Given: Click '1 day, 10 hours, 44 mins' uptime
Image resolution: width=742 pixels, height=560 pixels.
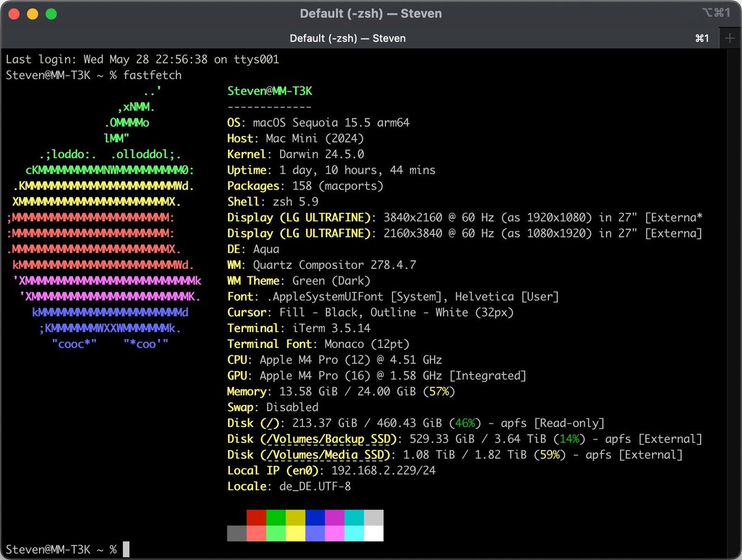Looking at the screenshot, I should (x=357, y=170).
